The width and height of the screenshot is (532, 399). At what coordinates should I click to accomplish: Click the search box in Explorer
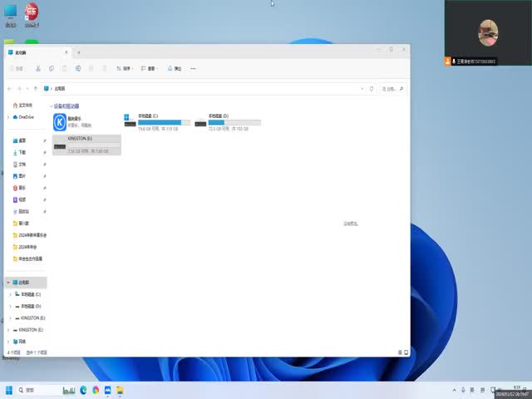click(x=393, y=87)
